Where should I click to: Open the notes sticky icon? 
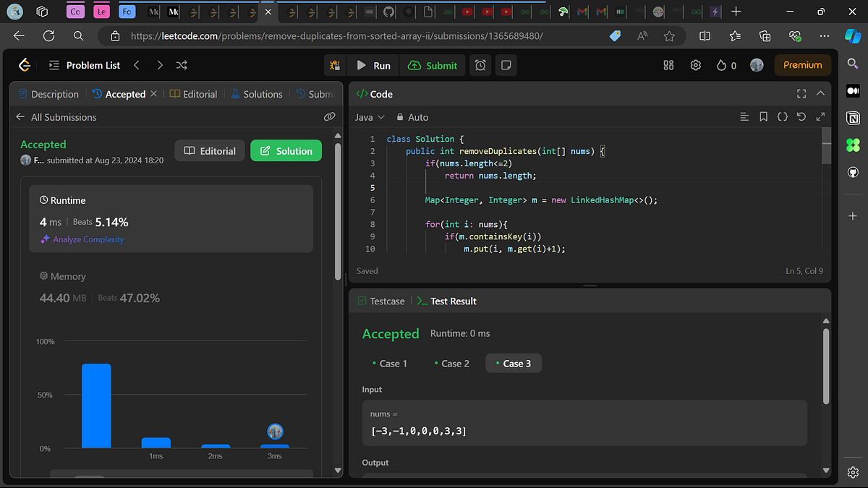click(506, 65)
